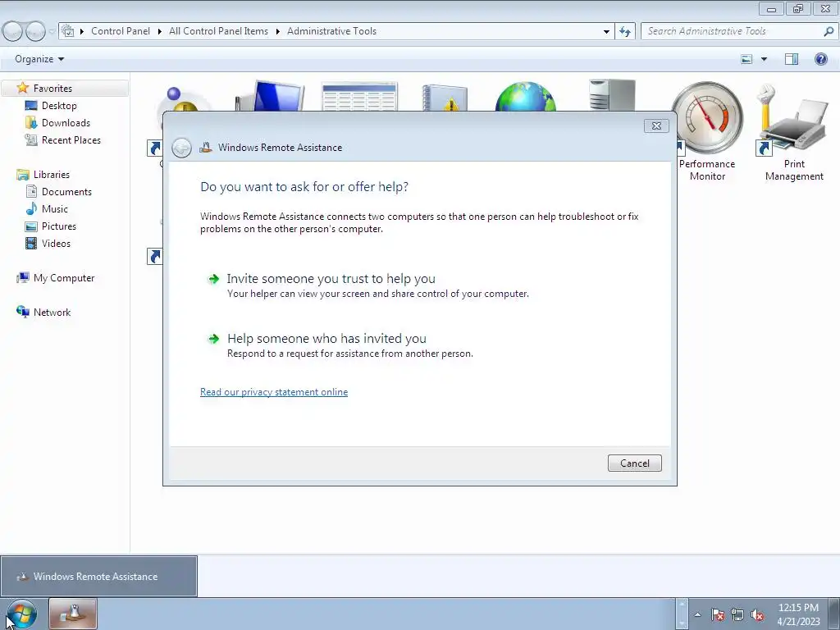Open Music library

point(55,208)
